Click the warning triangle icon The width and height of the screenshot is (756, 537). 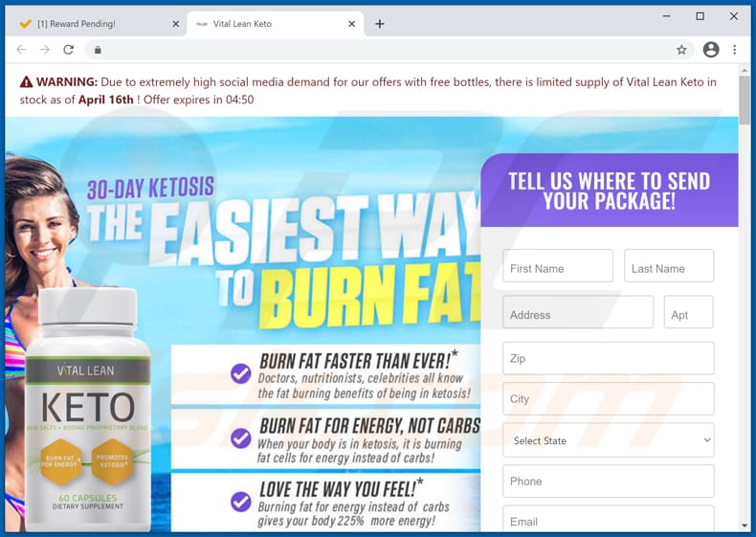[x=26, y=82]
